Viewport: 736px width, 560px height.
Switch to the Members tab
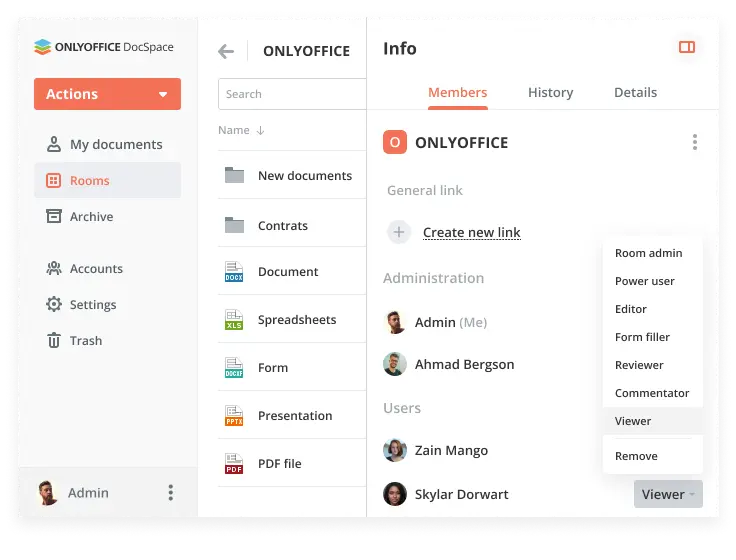tap(458, 92)
